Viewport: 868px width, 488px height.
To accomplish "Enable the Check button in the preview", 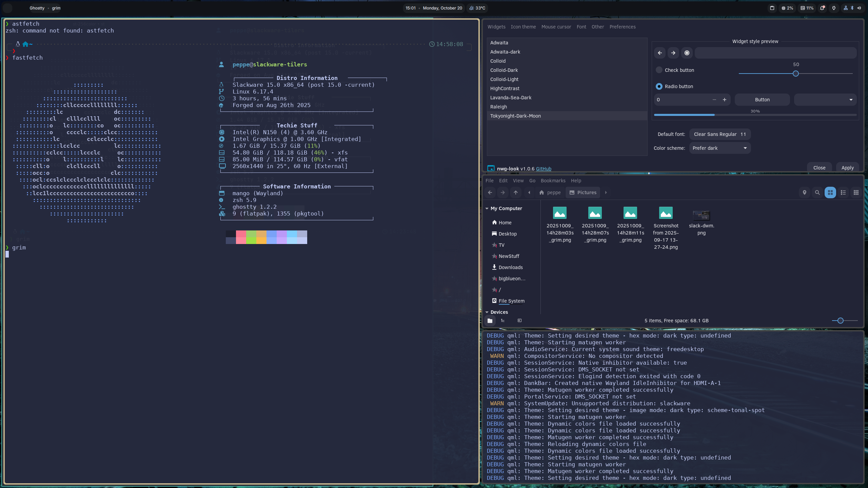I will (x=659, y=70).
